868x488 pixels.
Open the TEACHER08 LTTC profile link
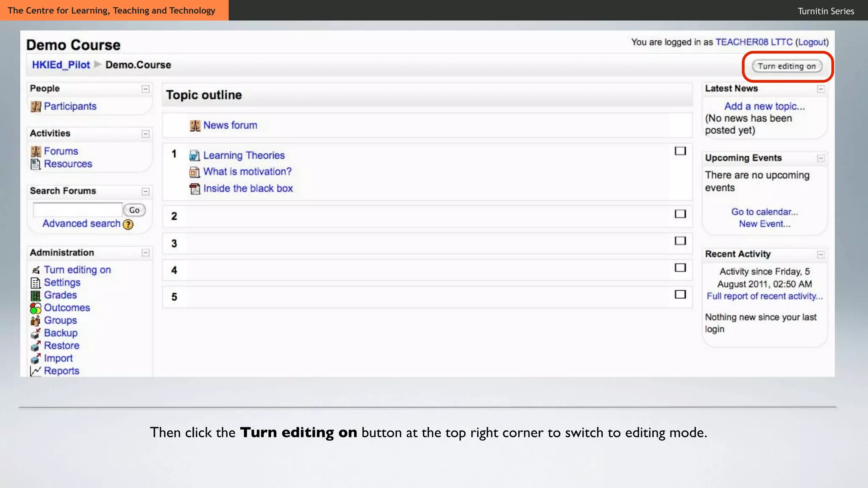coord(754,42)
